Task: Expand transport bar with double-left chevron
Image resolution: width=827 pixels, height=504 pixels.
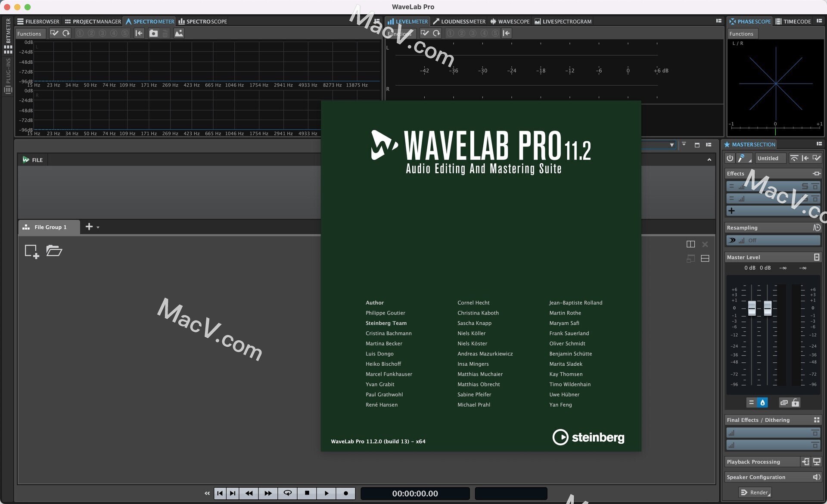Action: (x=207, y=493)
